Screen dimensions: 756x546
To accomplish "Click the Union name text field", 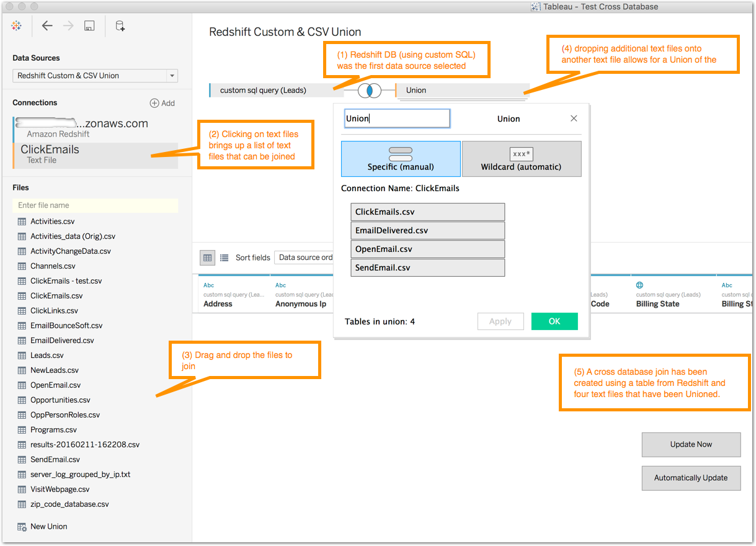I will pyautogui.click(x=397, y=119).
